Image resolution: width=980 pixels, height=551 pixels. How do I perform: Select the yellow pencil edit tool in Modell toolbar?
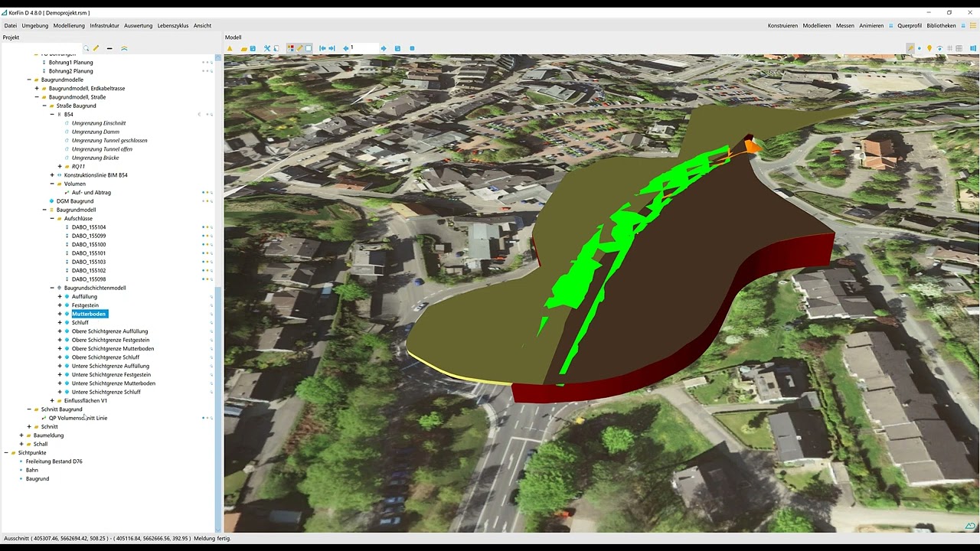click(299, 48)
